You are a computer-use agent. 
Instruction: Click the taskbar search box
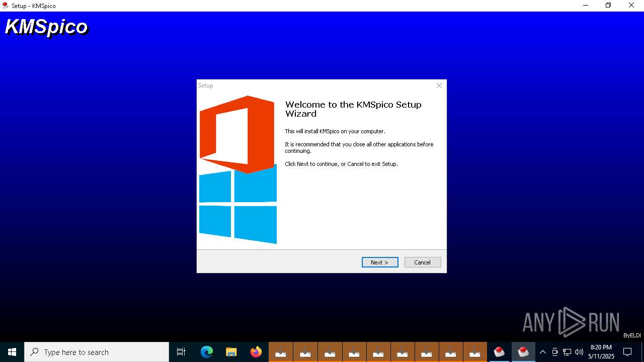97,352
